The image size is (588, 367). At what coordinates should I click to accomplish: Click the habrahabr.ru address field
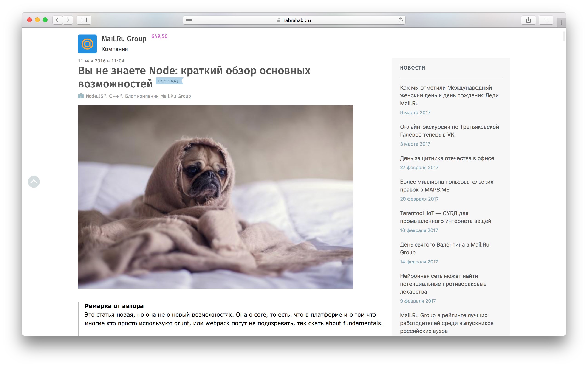pos(294,20)
